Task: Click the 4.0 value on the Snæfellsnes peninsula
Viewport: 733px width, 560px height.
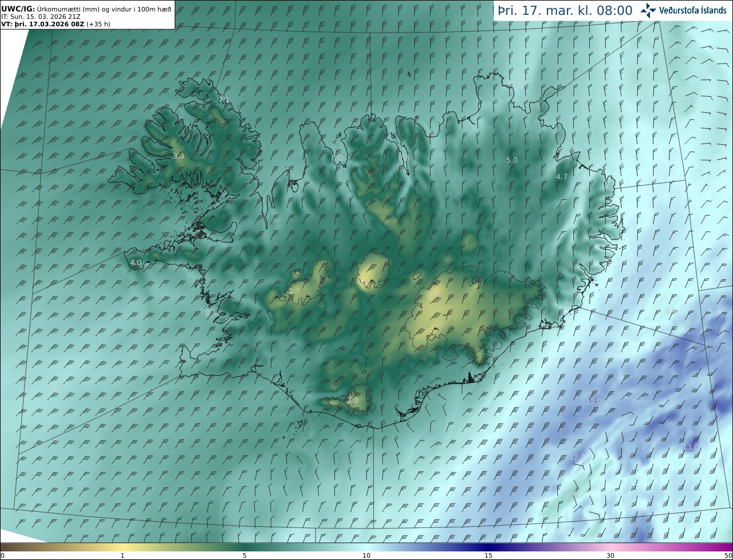Action: (135, 263)
